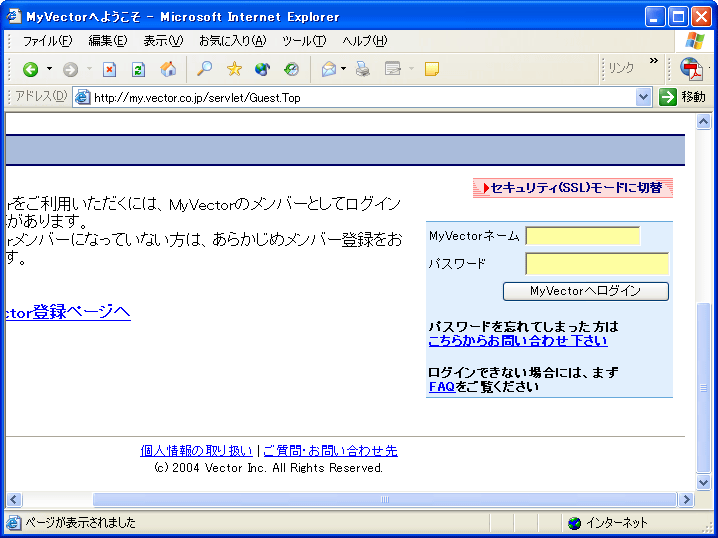This screenshot has width=718, height=538.
Task: Open the History clock icon
Action: [291, 69]
